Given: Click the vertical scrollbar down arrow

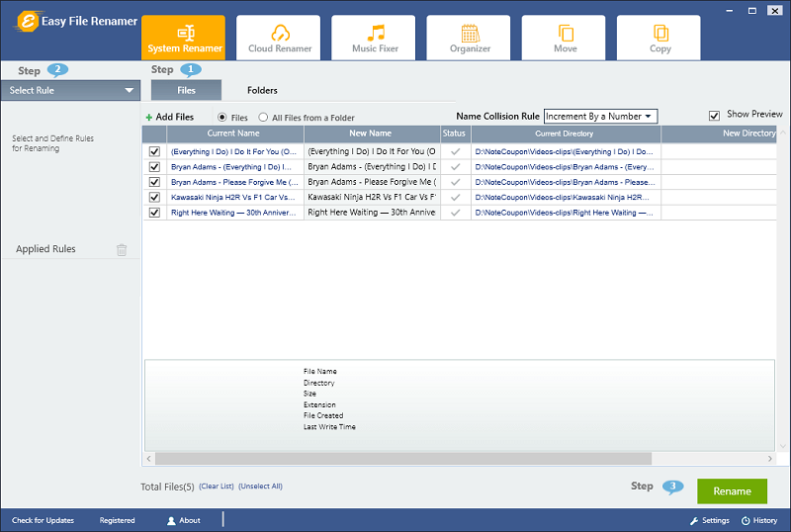Looking at the screenshot, I should pyautogui.click(x=783, y=446).
